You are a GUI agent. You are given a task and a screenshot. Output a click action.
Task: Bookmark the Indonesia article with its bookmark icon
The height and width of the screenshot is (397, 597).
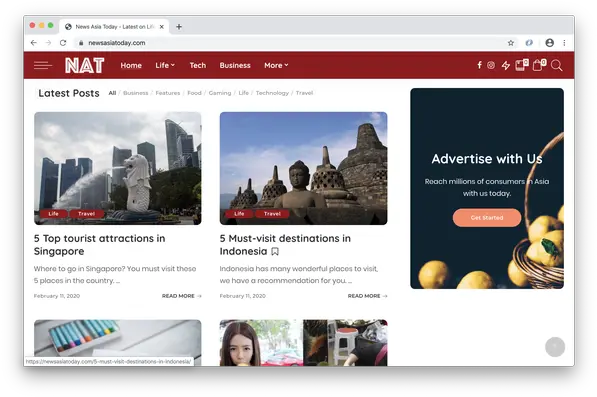[x=275, y=251]
